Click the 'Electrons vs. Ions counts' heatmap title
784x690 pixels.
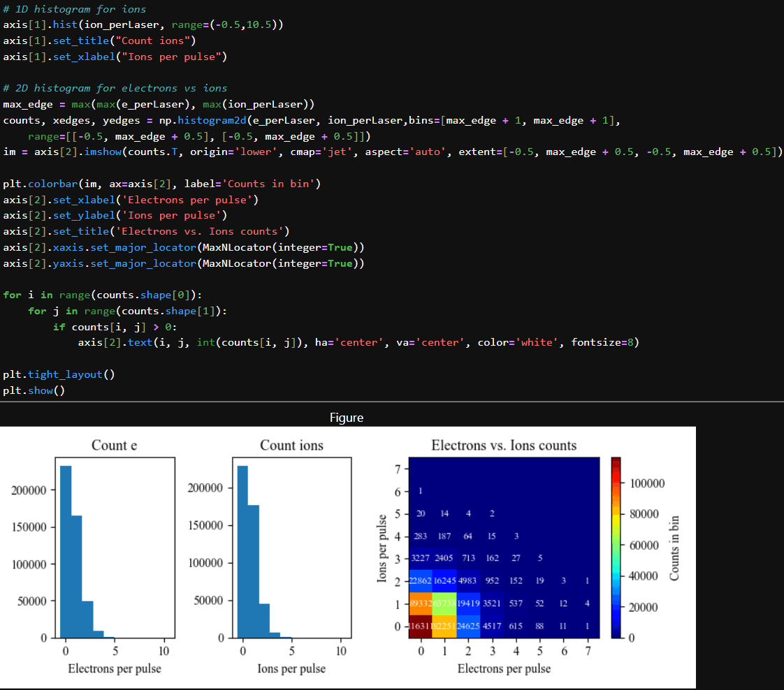[504, 446]
